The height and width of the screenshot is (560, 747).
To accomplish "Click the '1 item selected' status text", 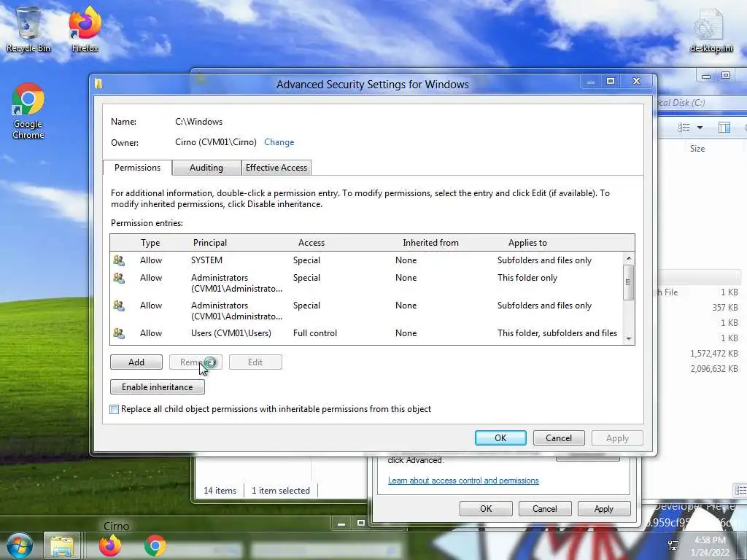I will (x=281, y=491).
